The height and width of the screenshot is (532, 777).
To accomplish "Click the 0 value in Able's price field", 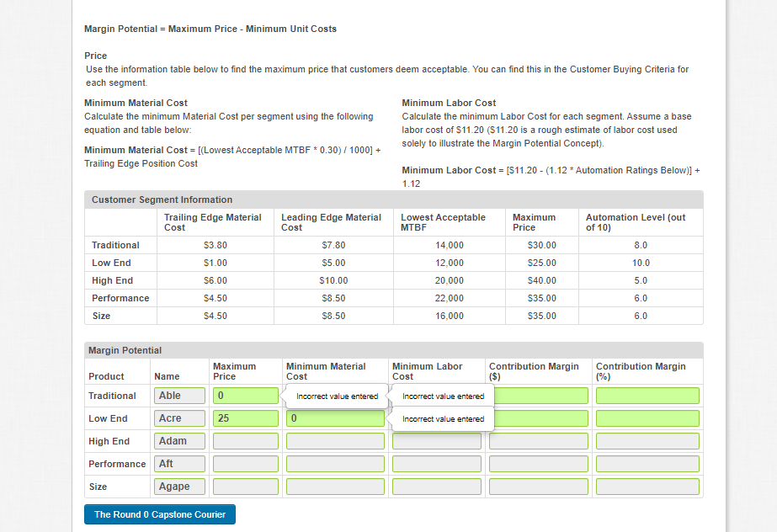I will tap(245, 395).
